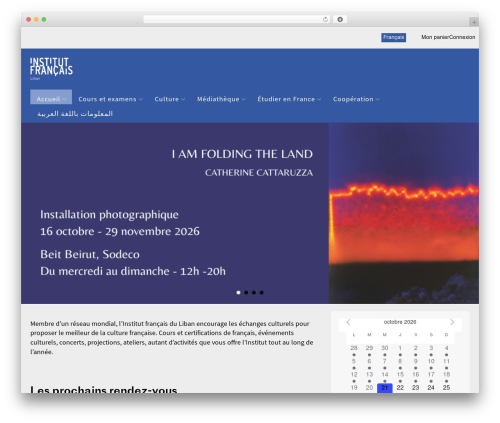This screenshot has width=500, height=423.
Task: Go to next month in calendar
Action: (452, 322)
